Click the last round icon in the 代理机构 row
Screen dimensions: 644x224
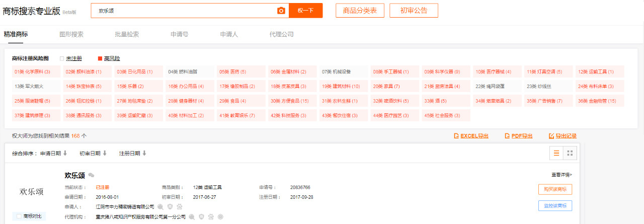pos(220,217)
